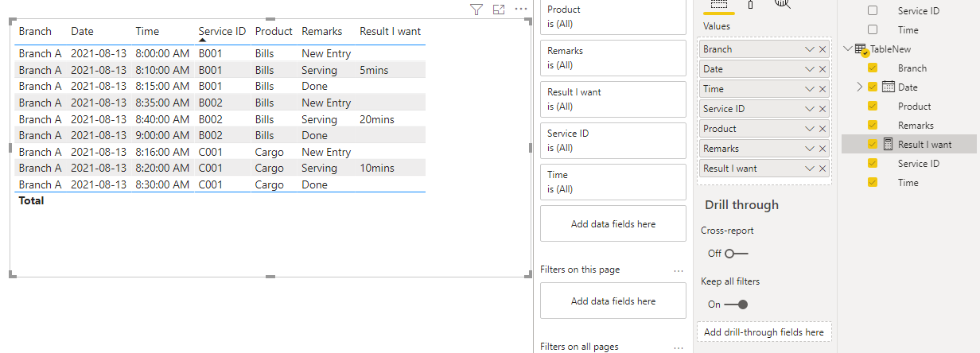Open Product field dropdown in Values
The image size is (980, 353).
pos(810,129)
